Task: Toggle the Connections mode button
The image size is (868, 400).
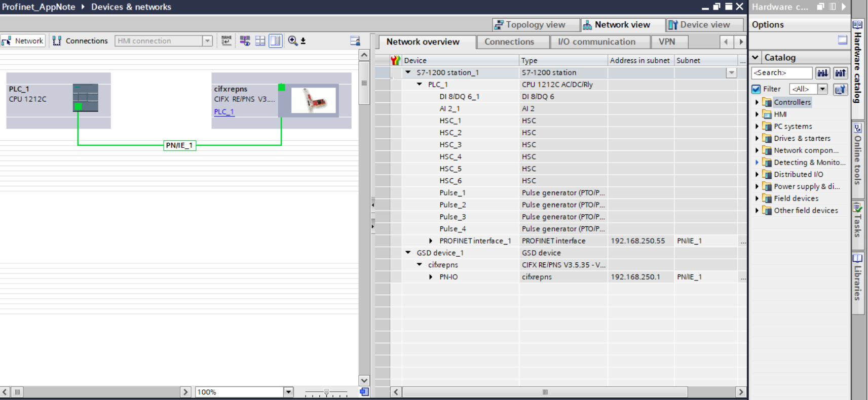Action: point(80,41)
